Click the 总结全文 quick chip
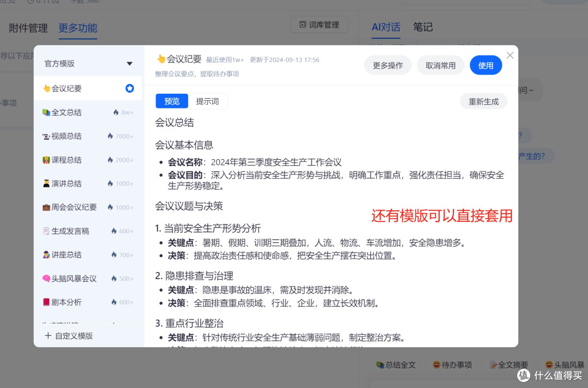 tap(396, 365)
